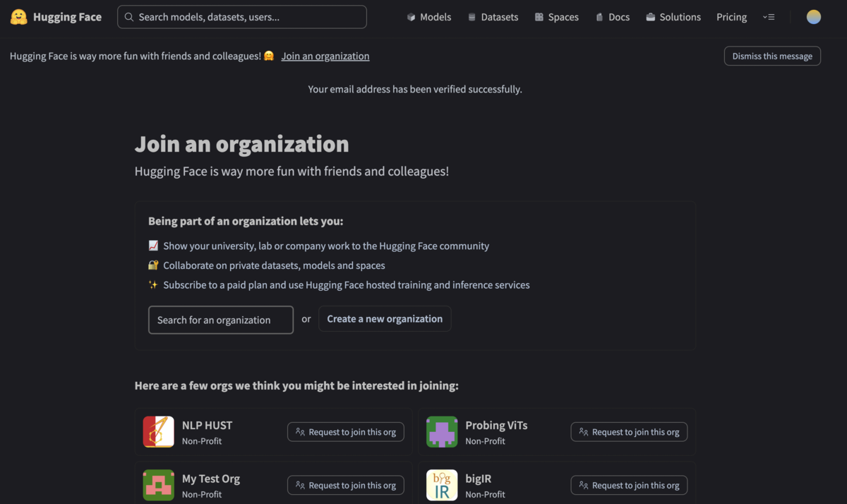Open the Datasets page
The width and height of the screenshot is (847, 504).
493,17
